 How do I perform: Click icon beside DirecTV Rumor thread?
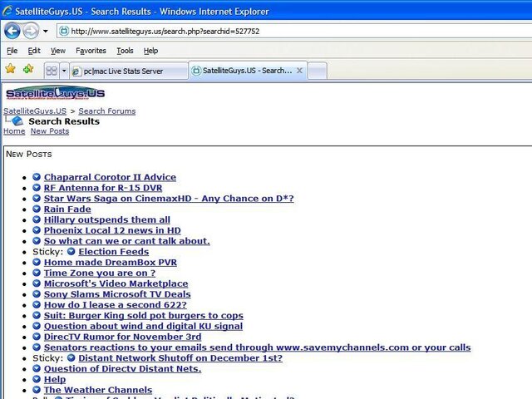pyautogui.click(x=37, y=337)
